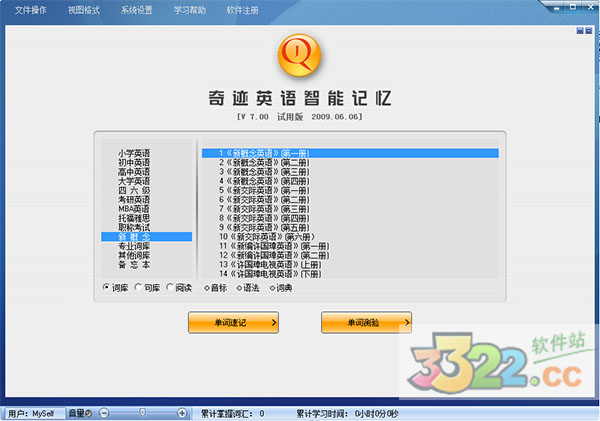Click the 用户: MySelf status entry

[31, 414]
